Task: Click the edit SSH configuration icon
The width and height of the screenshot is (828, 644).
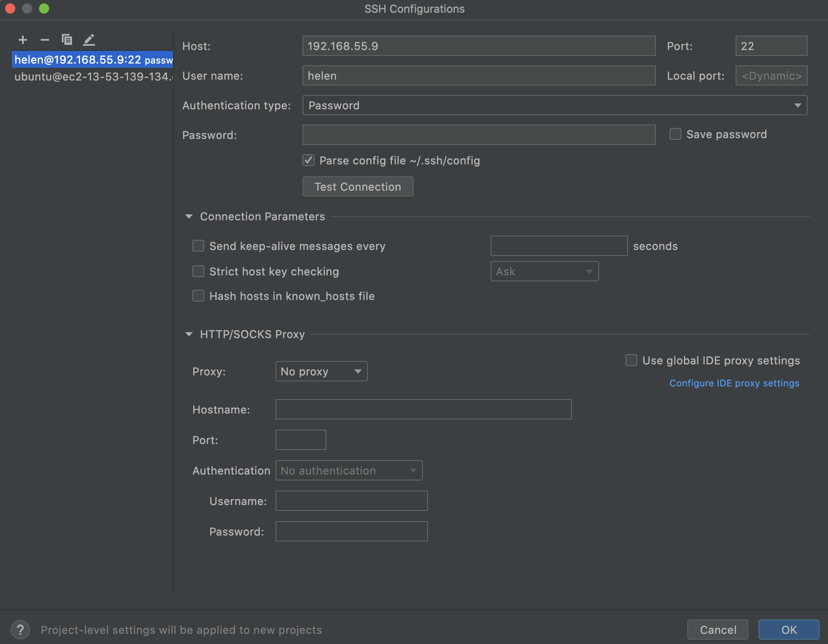Action: click(x=89, y=39)
